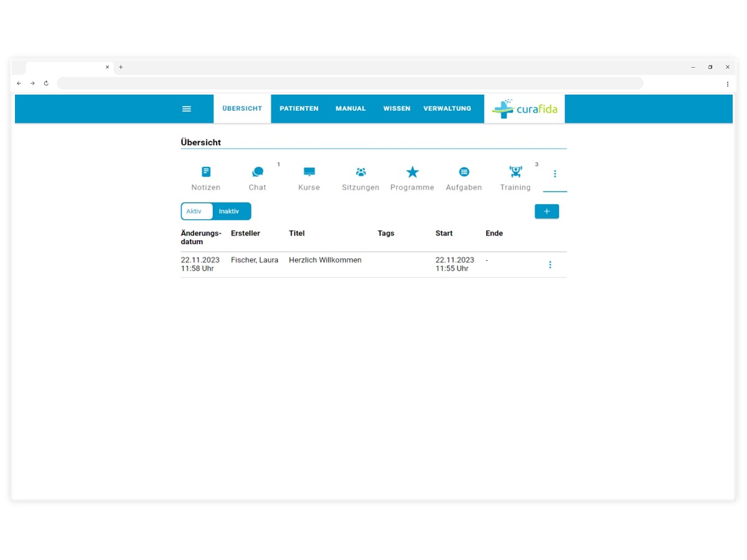Open the Sitzungen group icon
This screenshot has height=560, width=747.
(360, 172)
